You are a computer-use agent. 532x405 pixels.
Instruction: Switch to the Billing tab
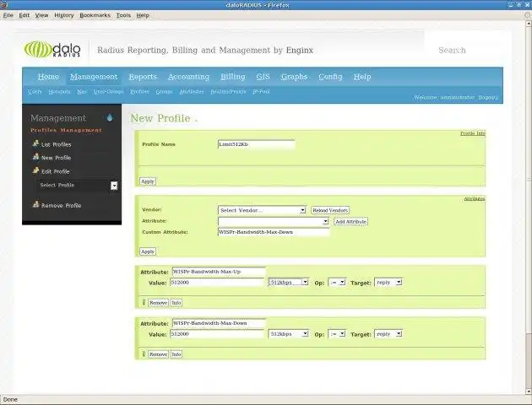point(233,77)
